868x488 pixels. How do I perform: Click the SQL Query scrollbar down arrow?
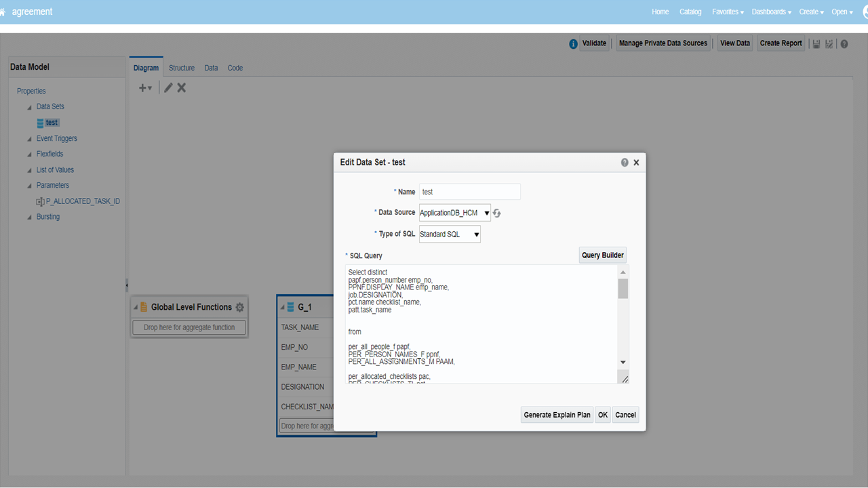click(623, 363)
